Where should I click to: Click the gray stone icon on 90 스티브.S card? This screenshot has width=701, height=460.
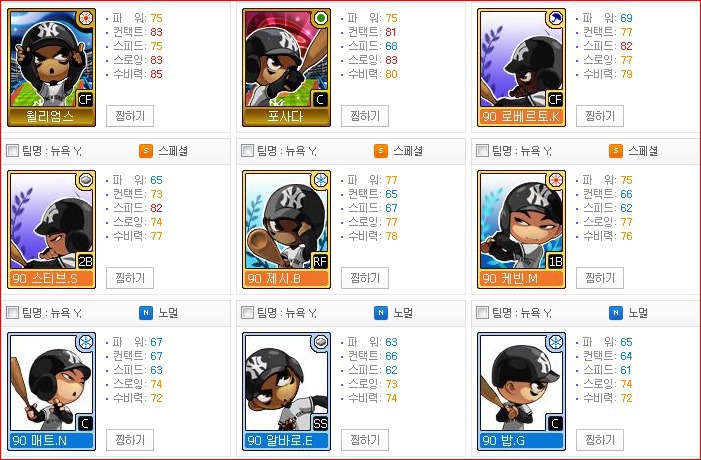pyautogui.click(x=86, y=180)
